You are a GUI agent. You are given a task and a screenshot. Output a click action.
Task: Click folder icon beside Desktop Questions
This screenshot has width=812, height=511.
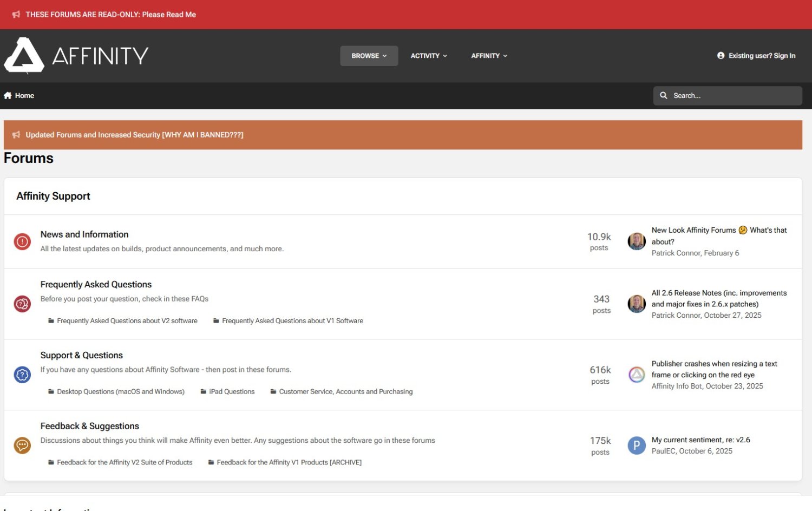tap(51, 392)
